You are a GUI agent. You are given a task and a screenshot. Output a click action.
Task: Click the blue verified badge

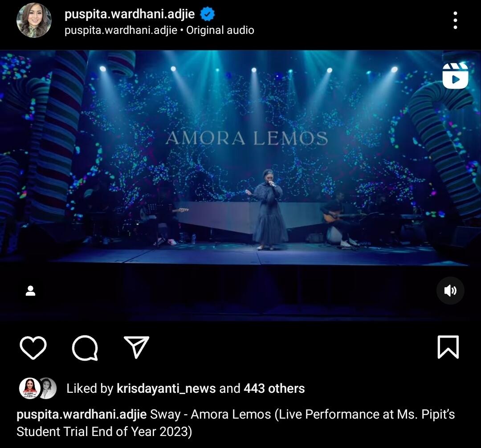tap(208, 14)
